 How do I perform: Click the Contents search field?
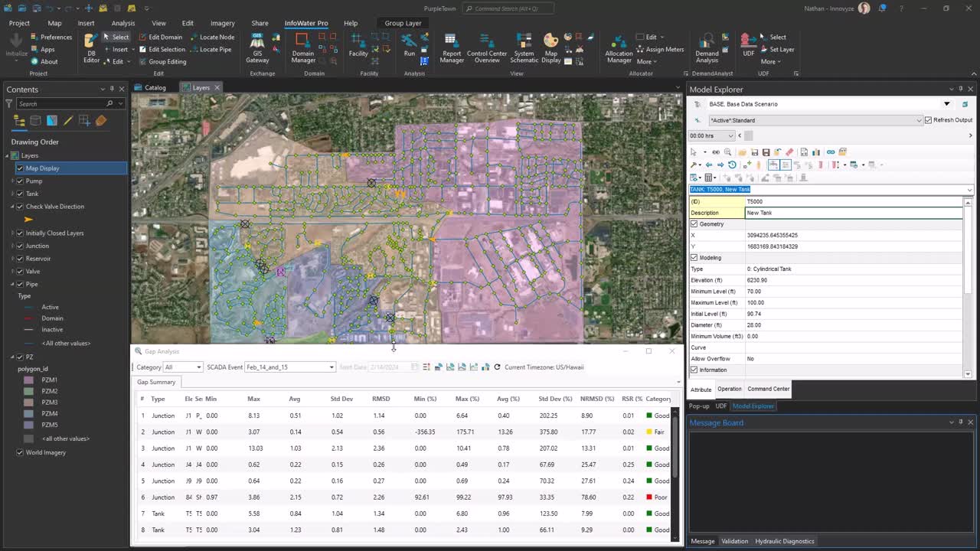tap(61, 103)
